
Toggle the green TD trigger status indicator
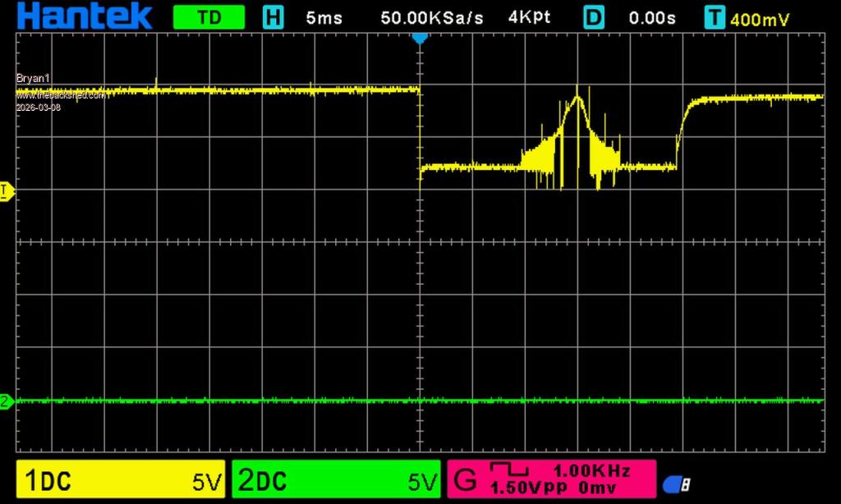(209, 17)
